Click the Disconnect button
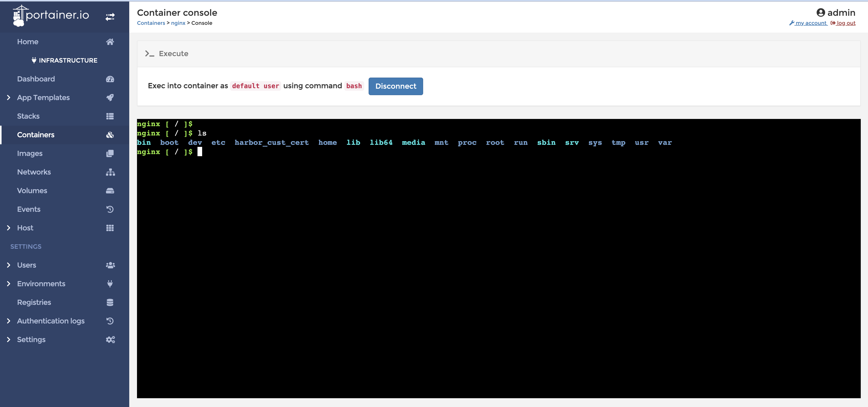The image size is (868, 407). pos(396,86)
